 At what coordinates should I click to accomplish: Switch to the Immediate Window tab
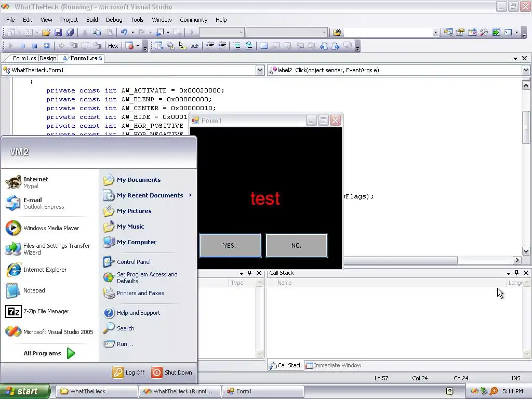(x=334, y=365)
